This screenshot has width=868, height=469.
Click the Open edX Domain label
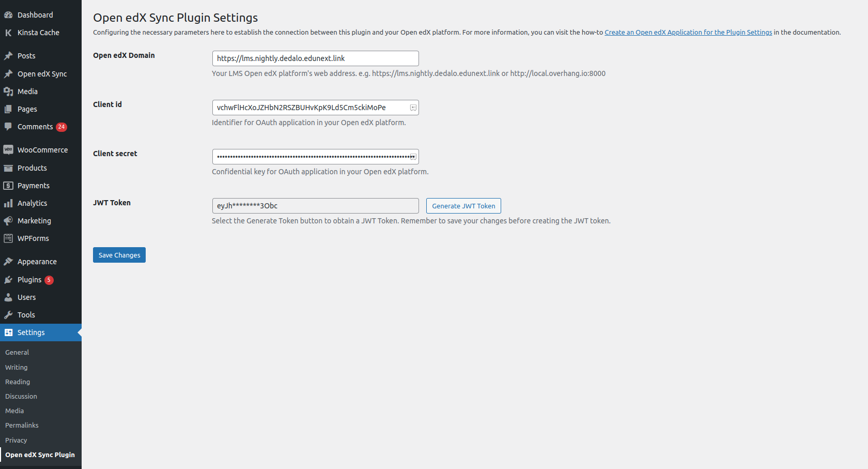click(x=124, y=55)
